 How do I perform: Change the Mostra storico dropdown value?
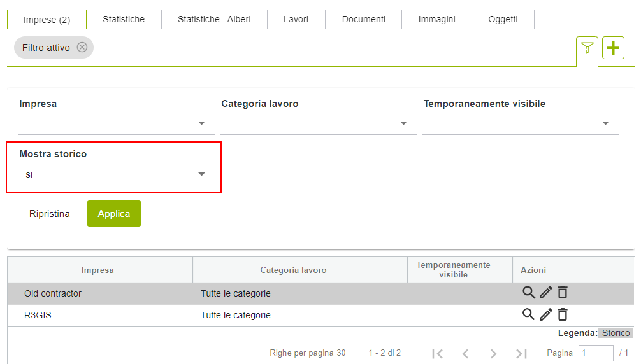coord(117,174)
